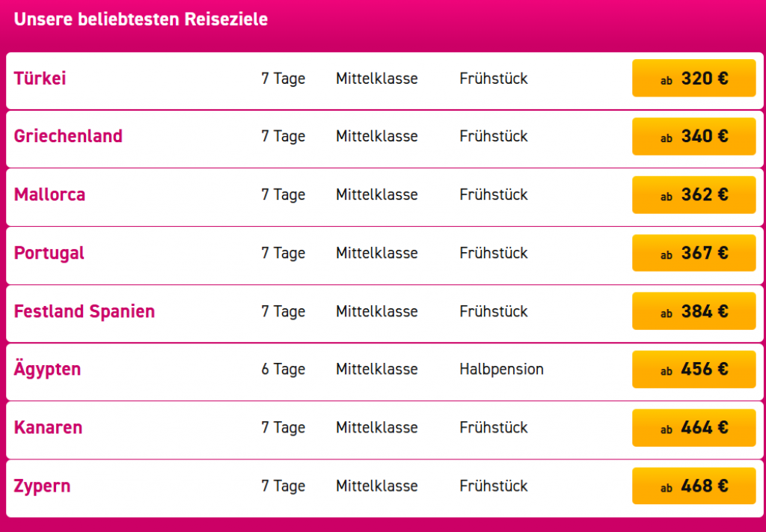Click the Halbpension text in Ägypten row
766x532 pixels.
(501, 370)
